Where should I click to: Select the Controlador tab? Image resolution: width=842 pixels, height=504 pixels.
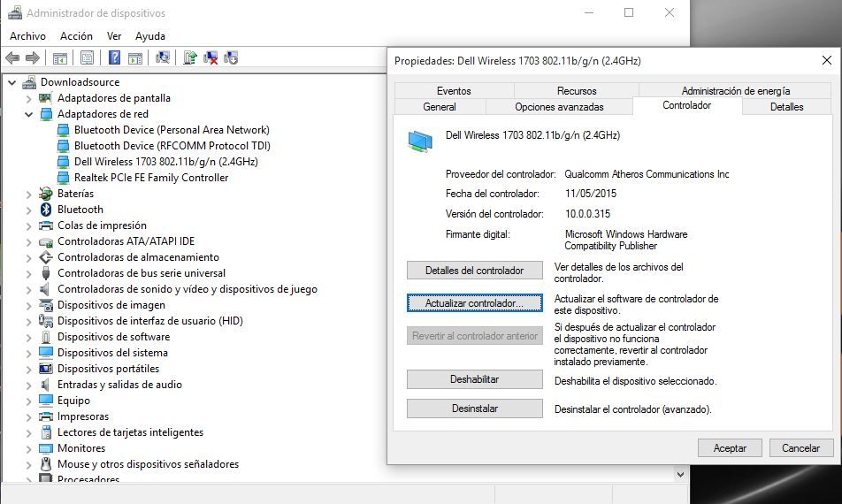[x=687, y=105]
